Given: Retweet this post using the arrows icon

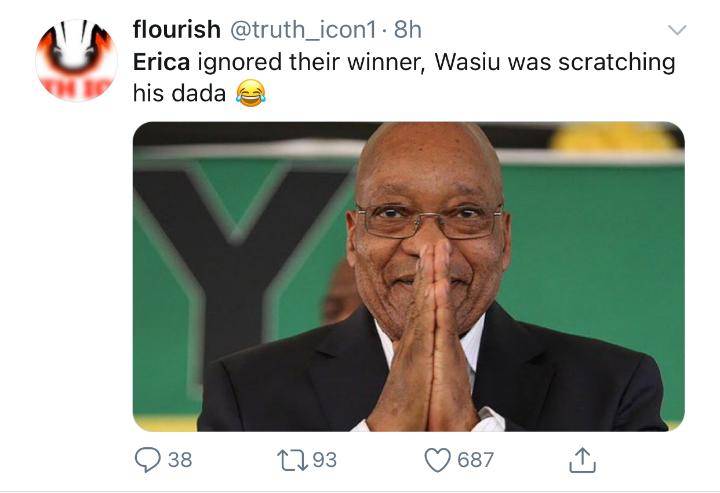Looking at the screenshot, I should point(292,460).
